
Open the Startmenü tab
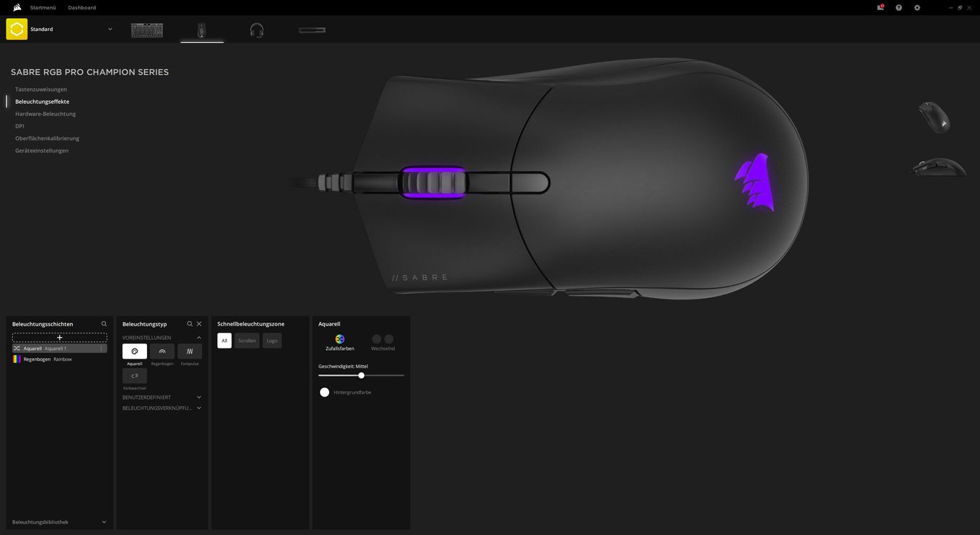(x=43, y=7)
